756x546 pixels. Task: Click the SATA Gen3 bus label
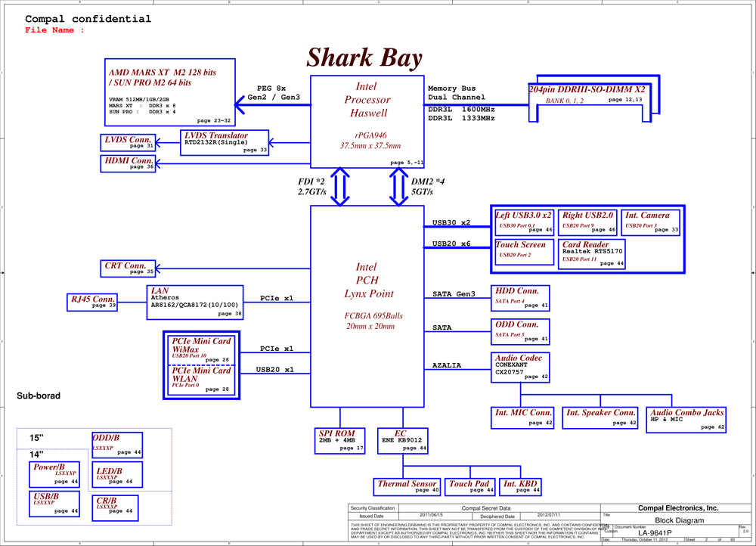tap(454, 293)
